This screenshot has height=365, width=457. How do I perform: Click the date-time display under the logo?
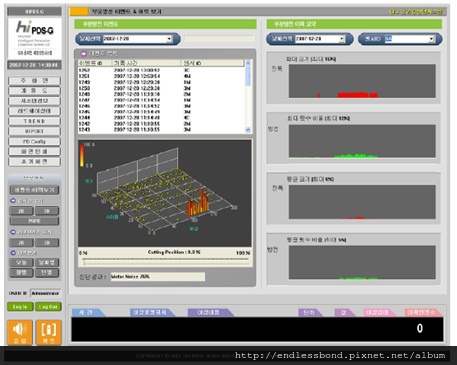pos(34,65)
